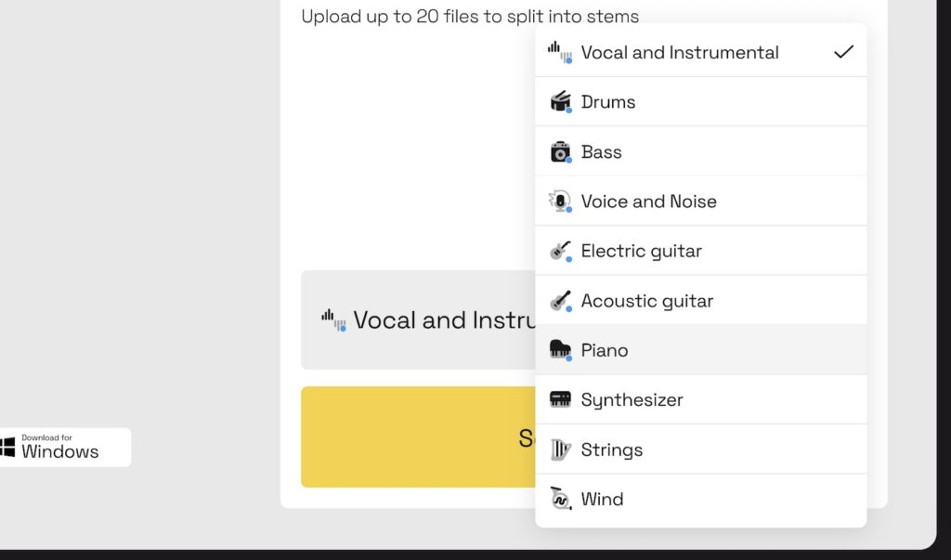Open the Download for Windows link

tap(61, 448)
